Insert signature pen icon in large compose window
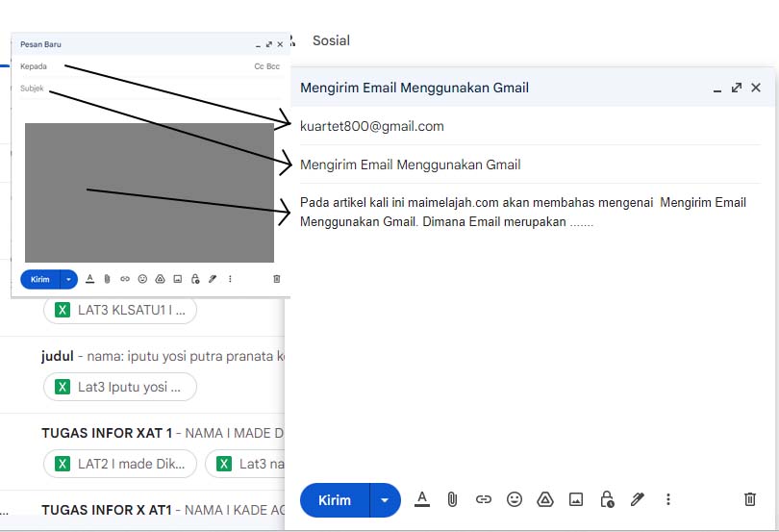Screen dimensions: 779x532 (x=638, y=499)
